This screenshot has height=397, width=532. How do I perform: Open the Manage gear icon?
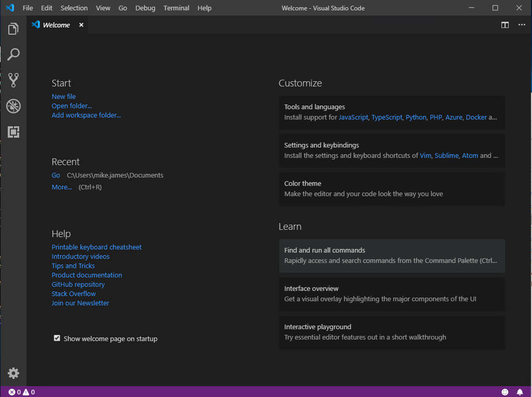click(13, 373)
